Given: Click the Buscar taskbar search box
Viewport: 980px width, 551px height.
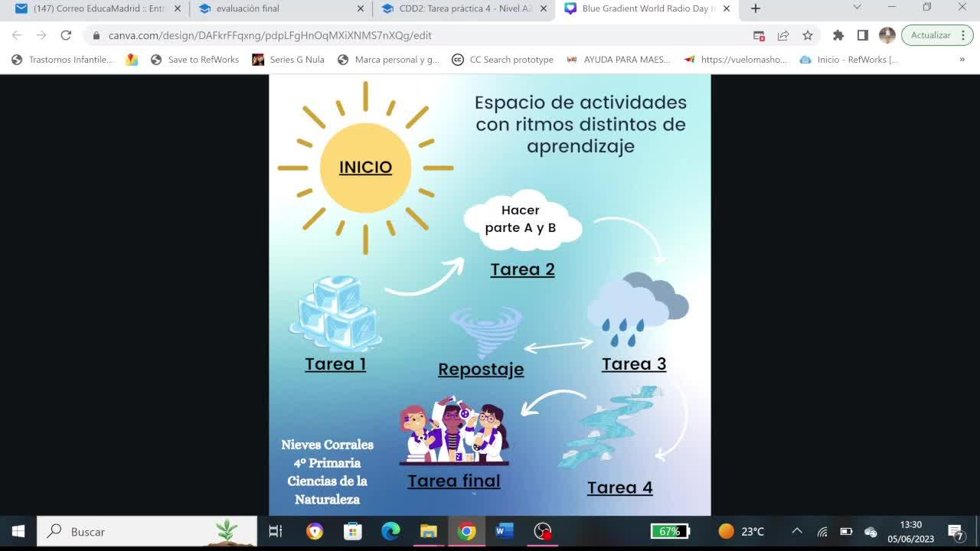Looking at the screenshot, I should [x=147, y=531].
